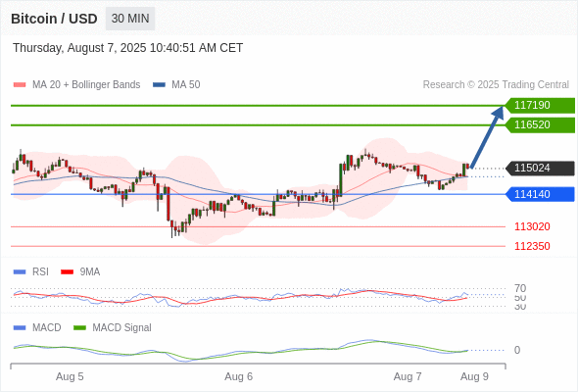Click the Aug 6 date axis label
The height and width of the screenshot is (392, 578).
(238, 377)
